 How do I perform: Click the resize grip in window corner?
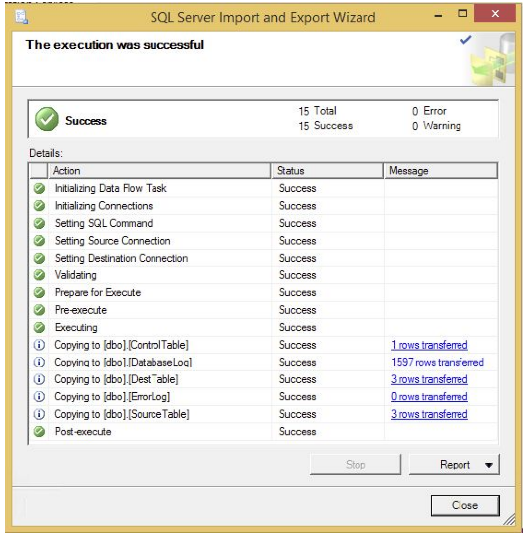tap(509, 519)
